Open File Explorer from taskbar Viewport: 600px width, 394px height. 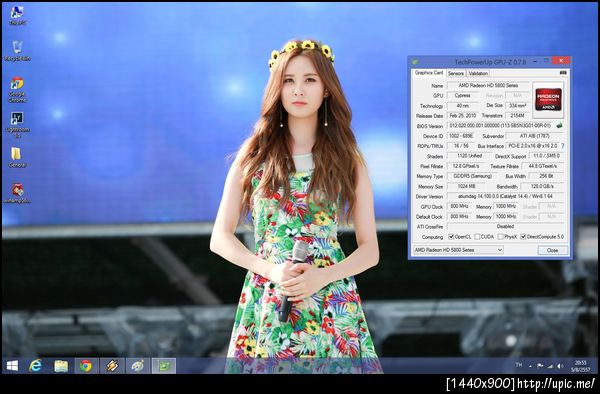click(x=61, y=366)
